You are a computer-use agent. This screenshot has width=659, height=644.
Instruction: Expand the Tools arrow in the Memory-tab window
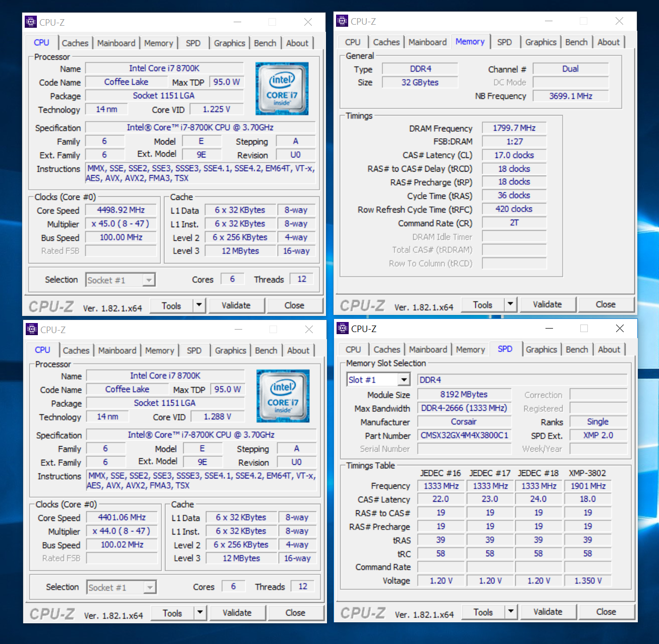point(510,304)
